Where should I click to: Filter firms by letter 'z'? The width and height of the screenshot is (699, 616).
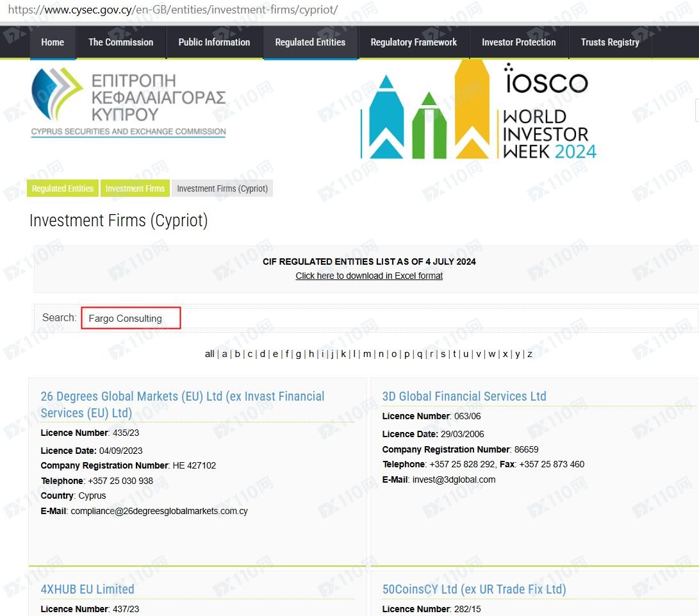tap(530, 354)
